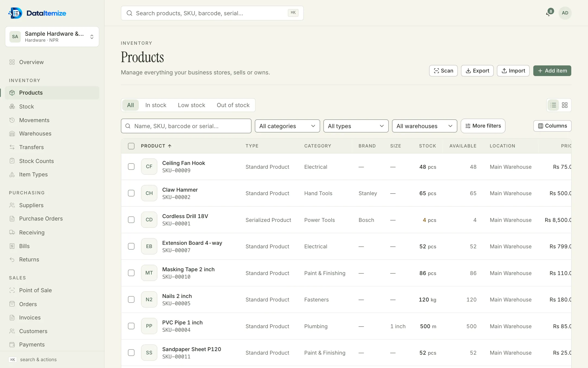Open the All warehouses dropdown
Viewport: 588px width, 368px height.
click(x=424, y=126)
